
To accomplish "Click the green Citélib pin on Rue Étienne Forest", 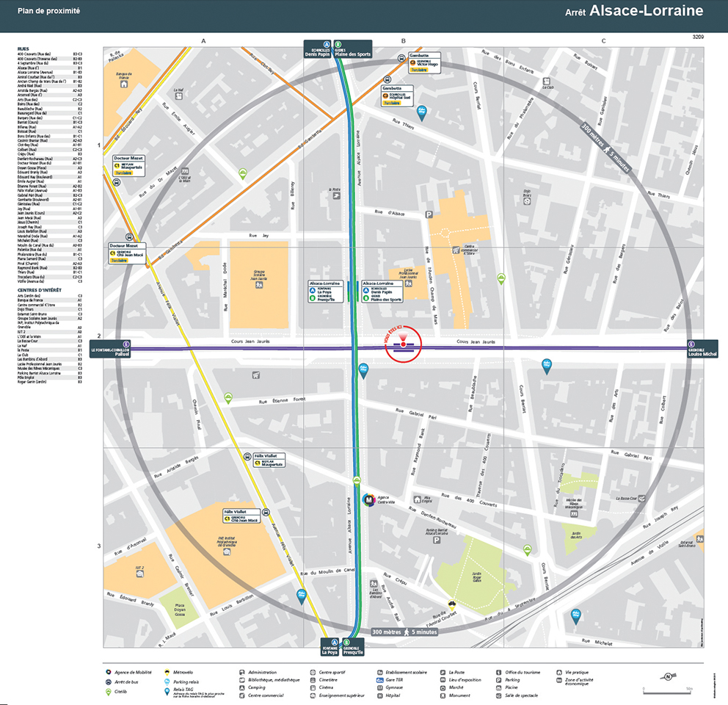I will click(x=228, y=398).
